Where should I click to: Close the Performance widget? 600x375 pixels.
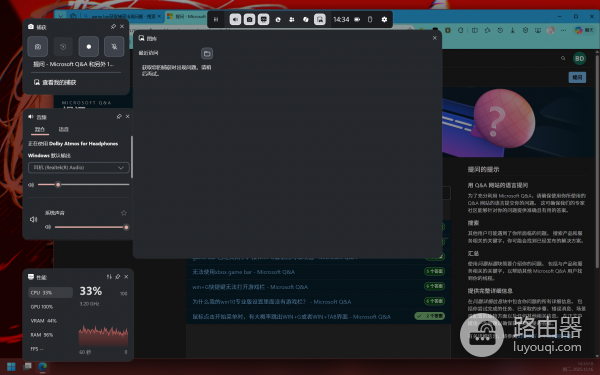126,277
